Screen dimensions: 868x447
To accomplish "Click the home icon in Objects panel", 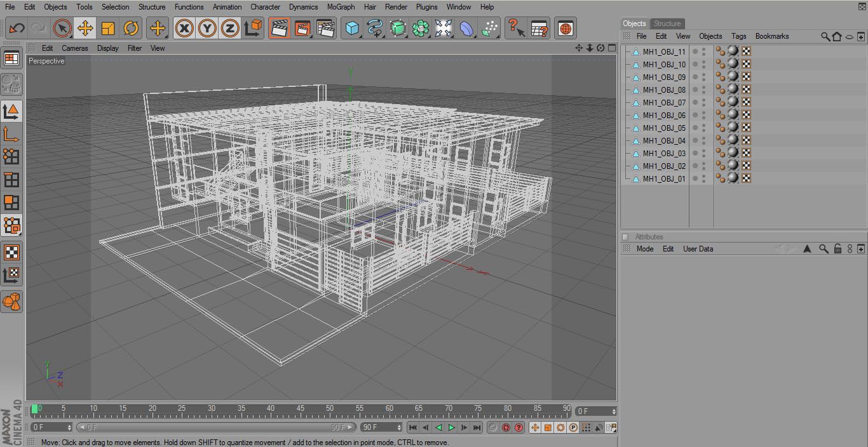I will click(x=837, y=36).
